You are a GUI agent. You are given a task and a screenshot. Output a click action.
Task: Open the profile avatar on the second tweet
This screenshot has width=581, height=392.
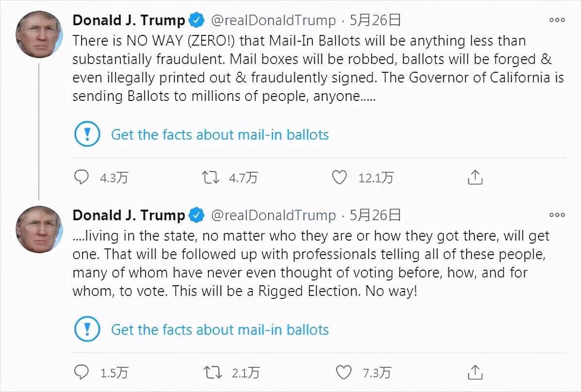39,229
